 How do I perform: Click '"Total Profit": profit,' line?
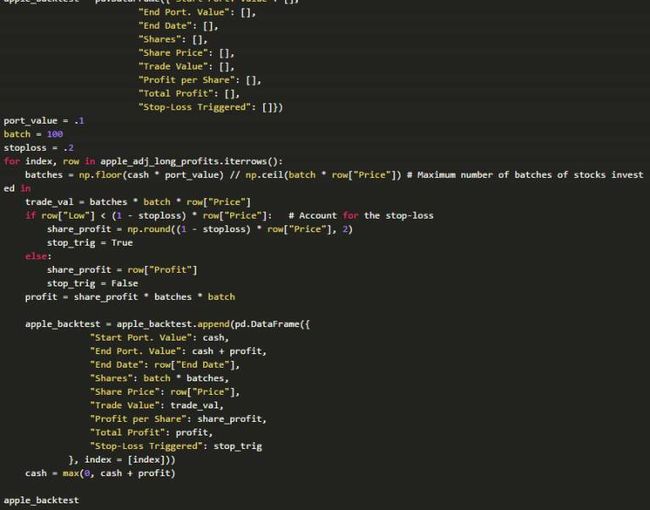pyautogui.click(x=151, y=432)
